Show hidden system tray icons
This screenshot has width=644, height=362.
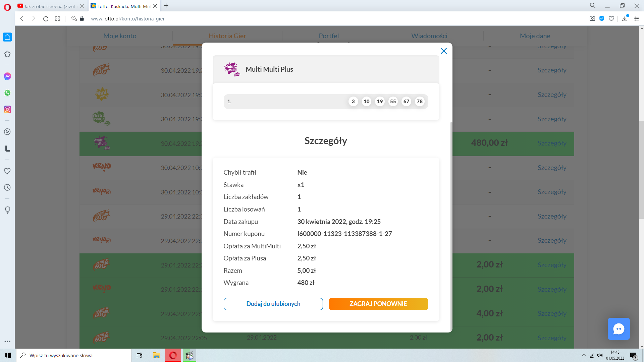(584, 355)
